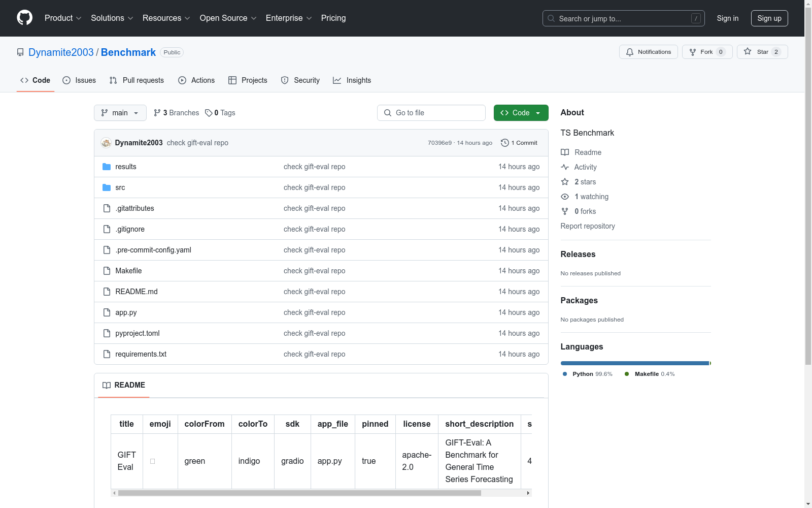Viewport: 812px width, 508px height.
Task: Click the branches icon next to 3 Branches
Action: point(157,113)
